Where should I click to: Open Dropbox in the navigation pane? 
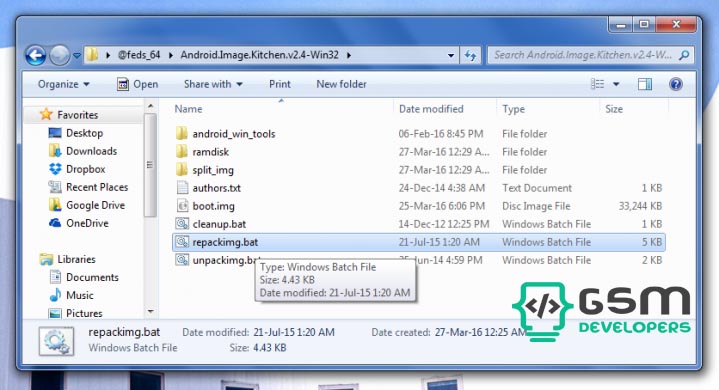[x=86, y=169]
